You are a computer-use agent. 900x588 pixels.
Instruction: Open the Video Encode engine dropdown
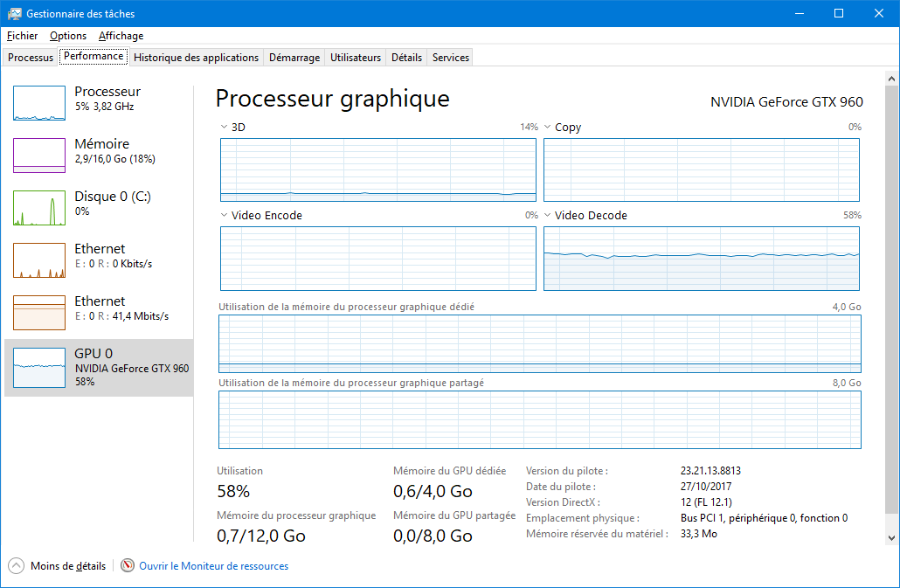tap(225, 216)
